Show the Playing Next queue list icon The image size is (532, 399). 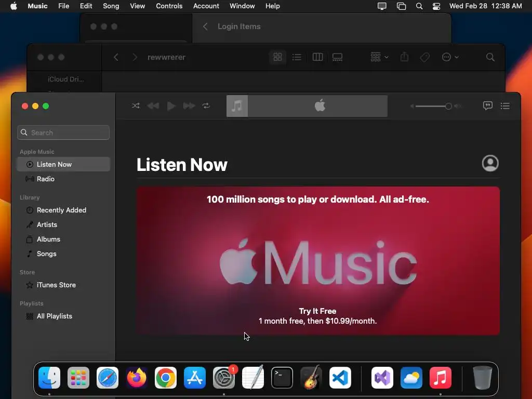click(505, 106)
